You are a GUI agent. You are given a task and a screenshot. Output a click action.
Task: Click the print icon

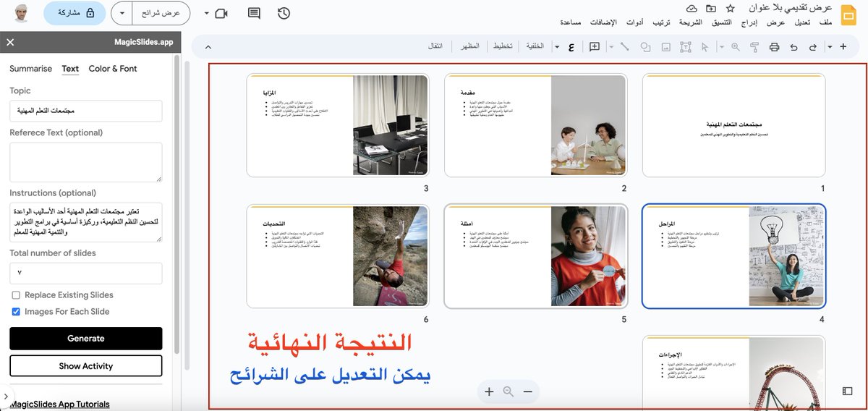tap(774, 47)
